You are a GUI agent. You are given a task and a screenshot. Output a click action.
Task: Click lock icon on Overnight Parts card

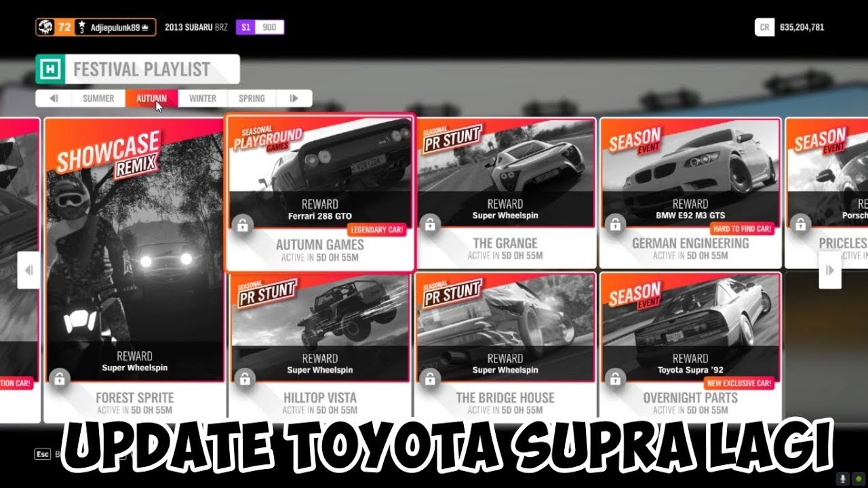614,378
